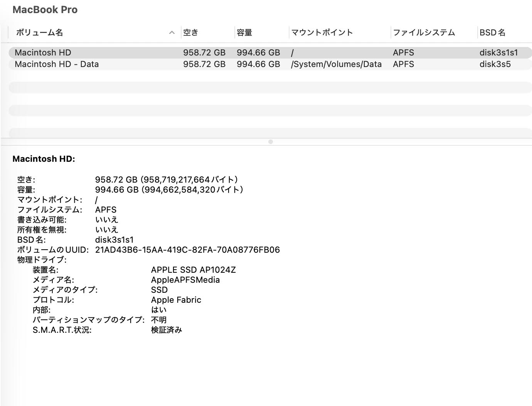Click パーティションマップのタイプ value 不明

[x=159, y=320]
